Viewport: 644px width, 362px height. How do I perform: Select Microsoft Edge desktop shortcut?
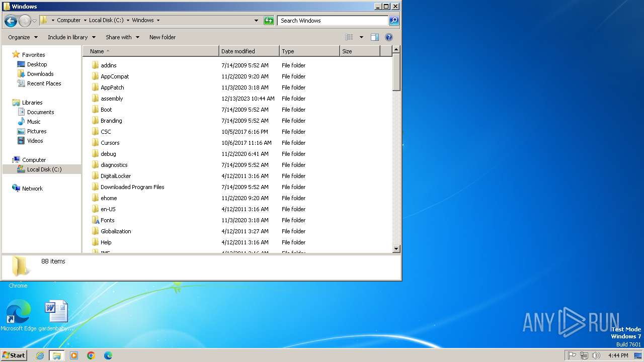pos(18,316)
